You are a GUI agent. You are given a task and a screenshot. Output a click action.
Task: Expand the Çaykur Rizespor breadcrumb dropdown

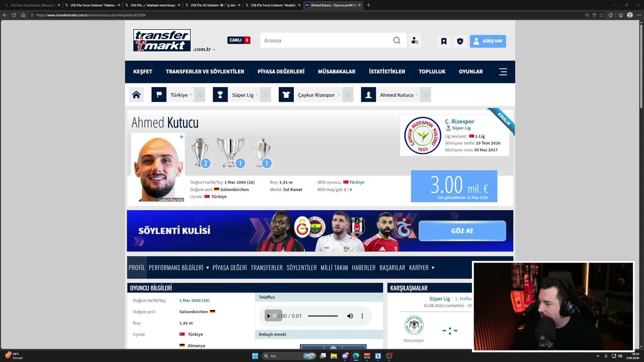(x=339, y=95)
